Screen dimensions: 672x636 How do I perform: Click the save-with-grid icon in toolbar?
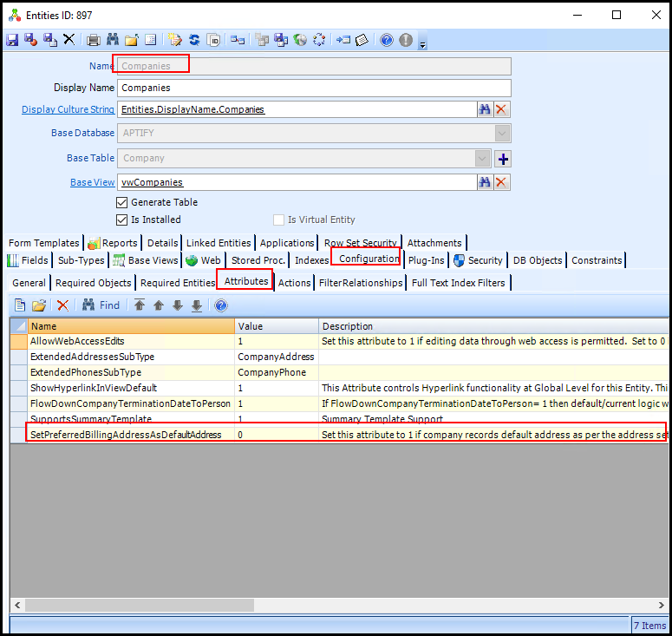point(281,40)
